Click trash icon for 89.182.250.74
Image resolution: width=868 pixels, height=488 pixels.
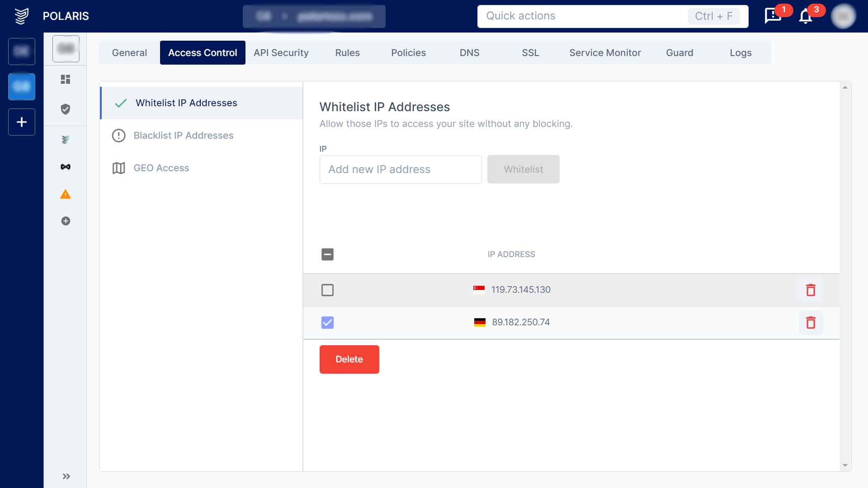(x=811, y=323)
